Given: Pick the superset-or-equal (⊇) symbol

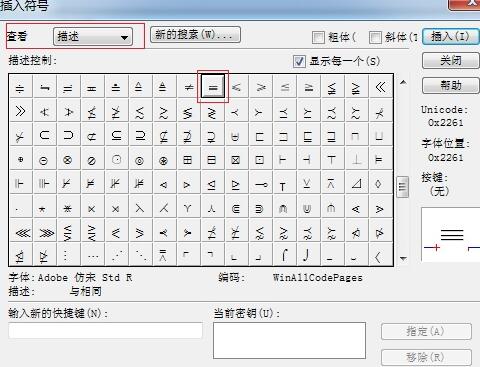Looking at the screenshot, I should pos(141,135).
